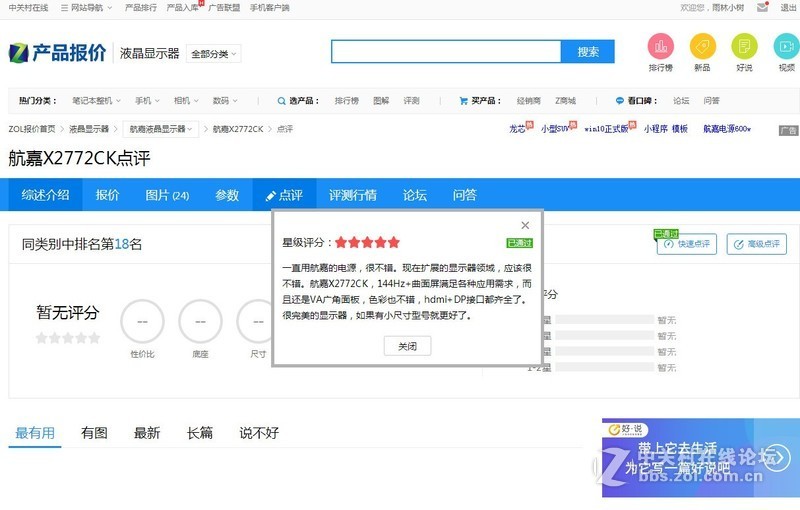Screen dimensions: 800x510
Task: Open the 广告联盟 top link
Action: 224,8
